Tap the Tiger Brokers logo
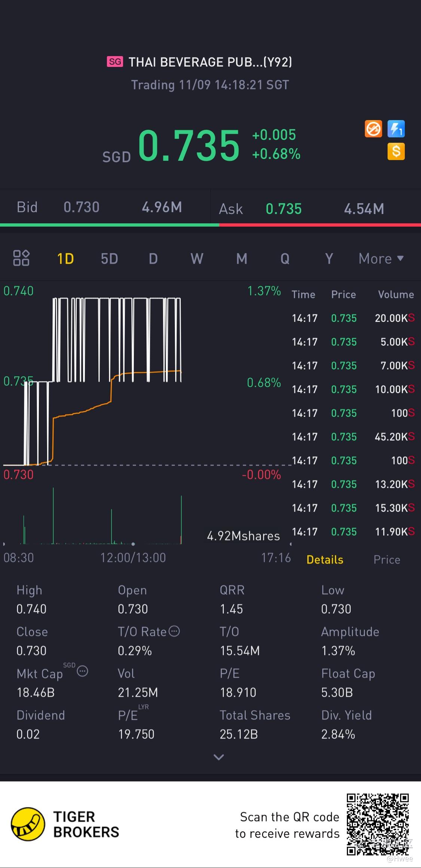The height and width of the screenshot is (868, 421). (x=65, y=824)
